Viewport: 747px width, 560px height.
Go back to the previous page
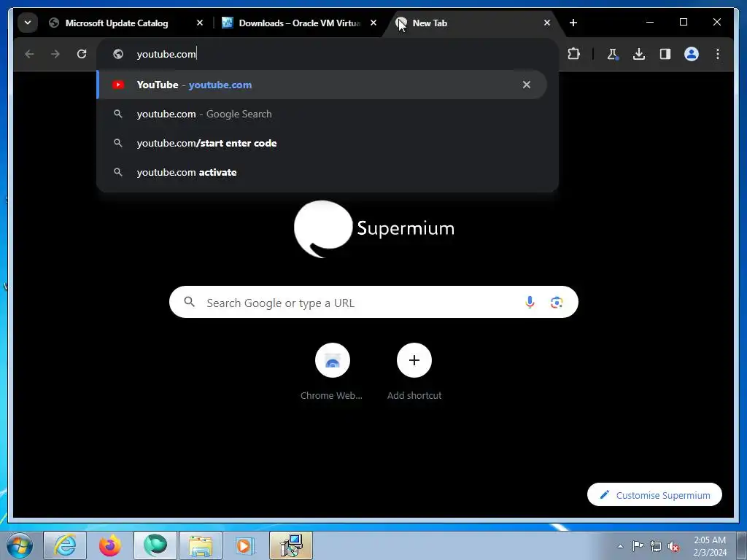pyautogui.click(x=29, y=54)
